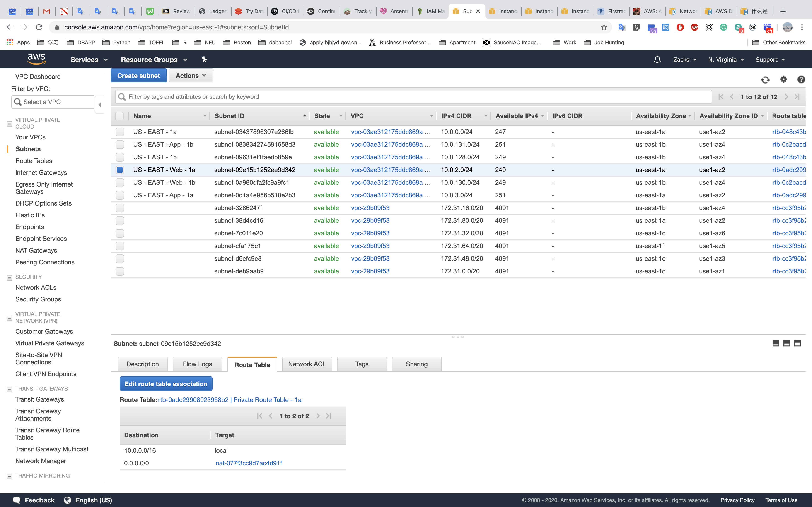Screen dimensions: 812x507
Task: Open the nat-077f3cc9d7ac4d91f target link
Action: pos(249,463)
